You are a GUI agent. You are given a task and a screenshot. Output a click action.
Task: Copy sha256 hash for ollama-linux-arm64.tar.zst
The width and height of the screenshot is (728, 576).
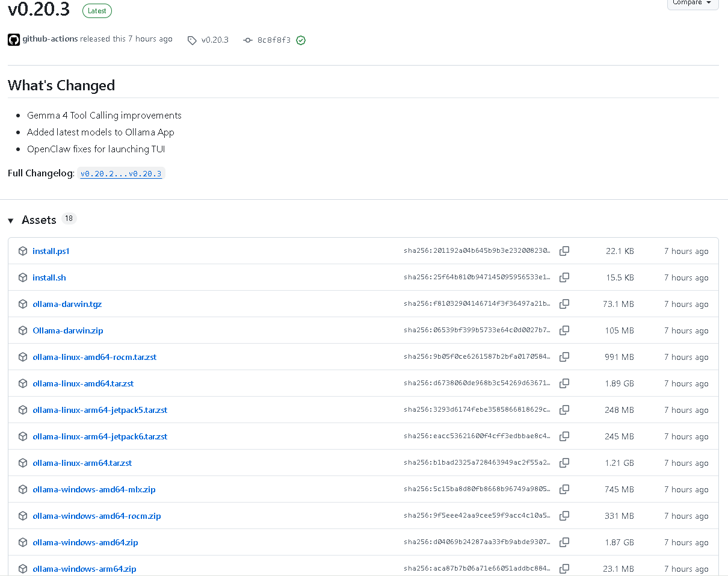(x=564, y=463)
